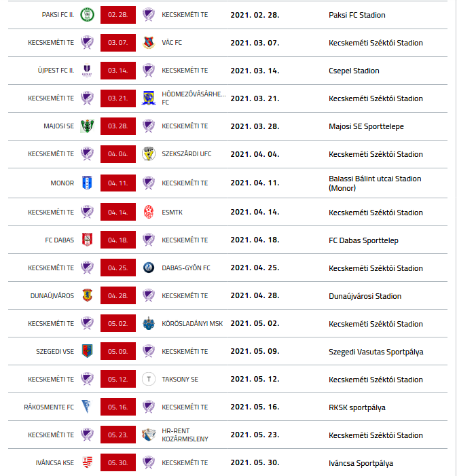457x476 pixels.
Task: Open the 03. 07. match button
Action: [118, 43]
